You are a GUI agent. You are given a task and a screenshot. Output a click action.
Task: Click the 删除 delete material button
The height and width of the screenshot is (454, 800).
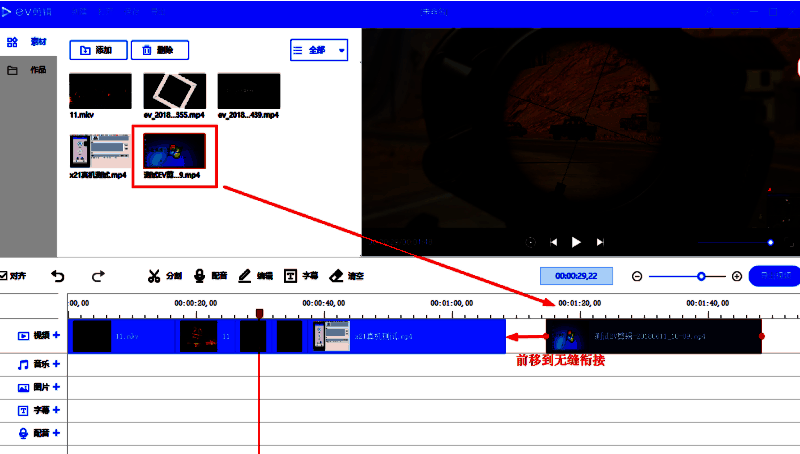pyautogui.click(x=160, y=50)
